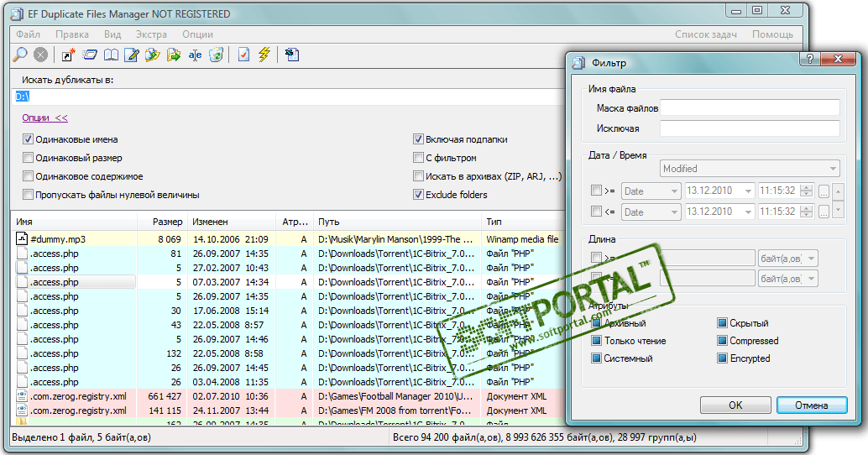Toggle the Encrypted attribute checkbox

coord(722,358)
